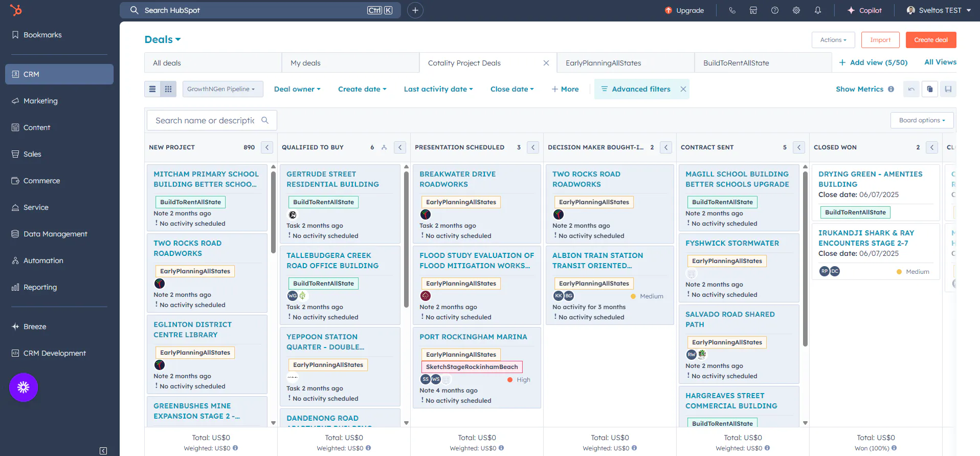Collapse the left navigation sidebar
980x456 pixels.
tap(103, 451)
